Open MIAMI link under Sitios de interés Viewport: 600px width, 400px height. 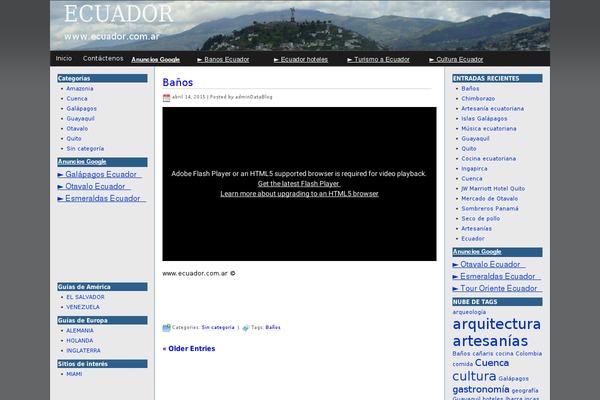(74, 374)
